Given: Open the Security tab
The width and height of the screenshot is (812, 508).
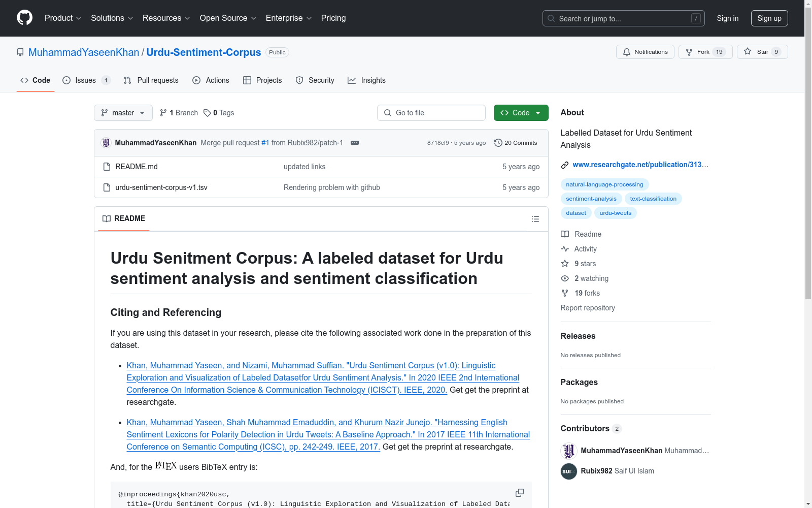Looking at the screenshot, I should tap(315, 80).
